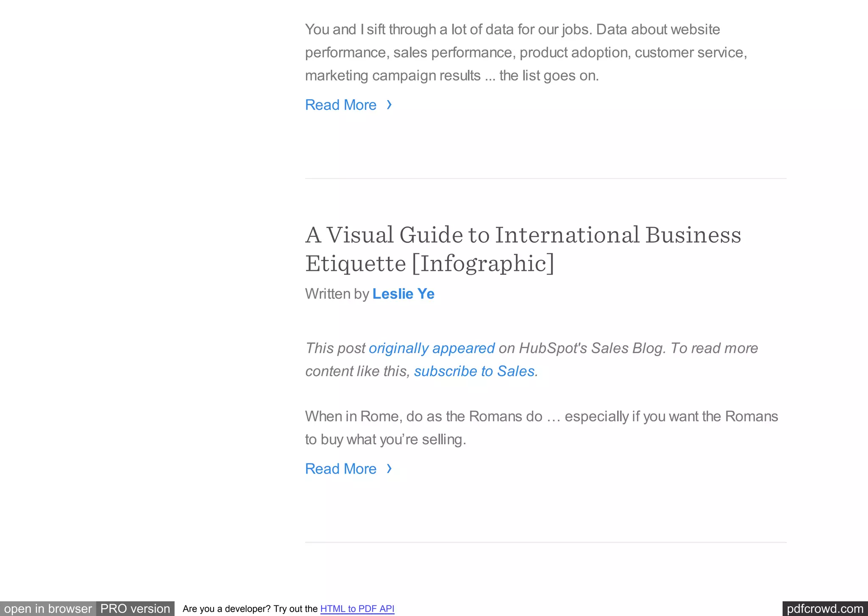The height and width of the screenshot is (616, 868).
Task: Click the 'When in Rome' paragraph text
Action: pyautogui.click(x=541, y=428)
